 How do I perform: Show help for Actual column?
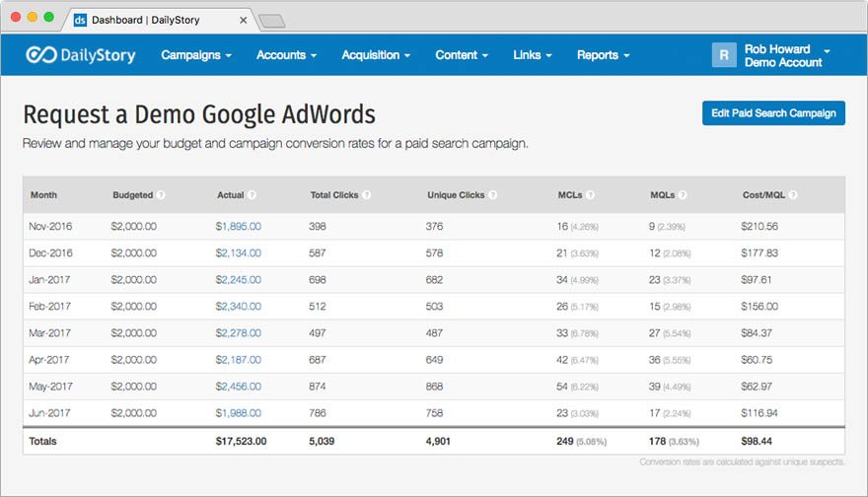[x=252, y=195]
